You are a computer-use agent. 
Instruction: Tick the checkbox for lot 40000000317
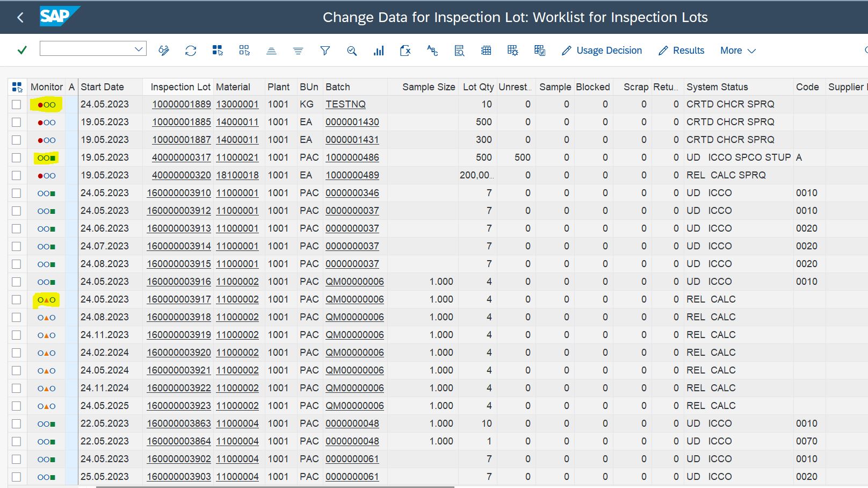pyautogui.click(x=17, y=157)
